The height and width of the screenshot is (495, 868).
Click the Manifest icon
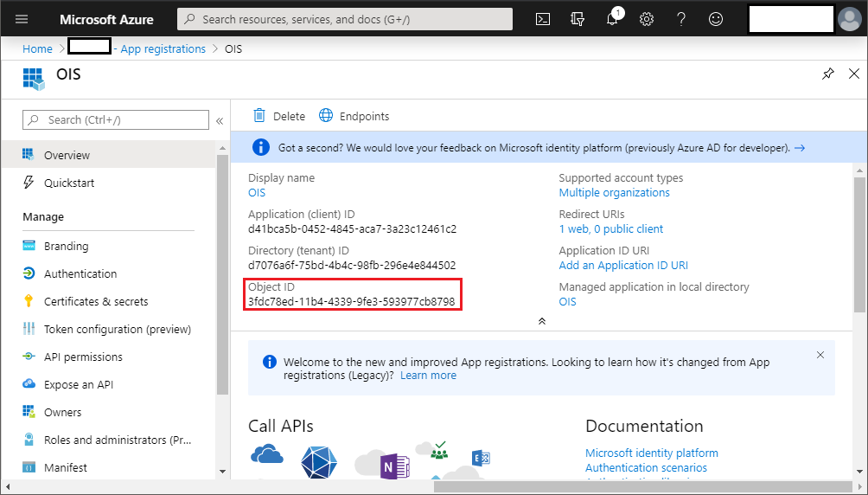click(29, 467)
